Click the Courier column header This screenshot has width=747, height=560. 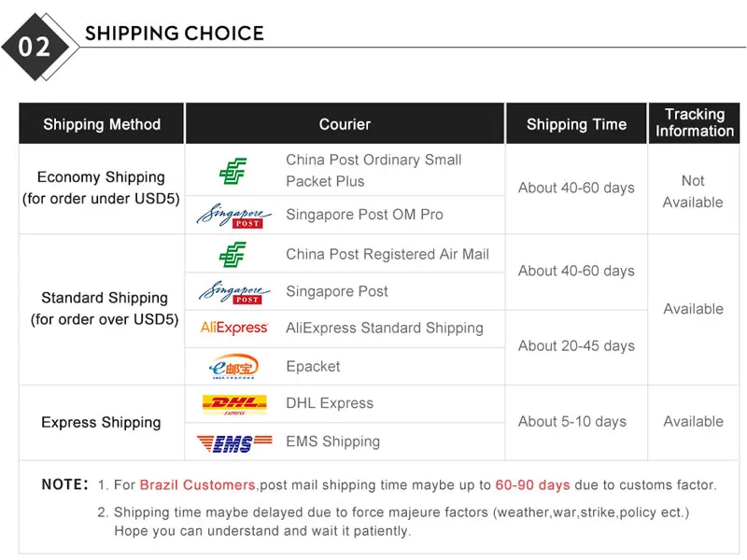tap(345, 124)
